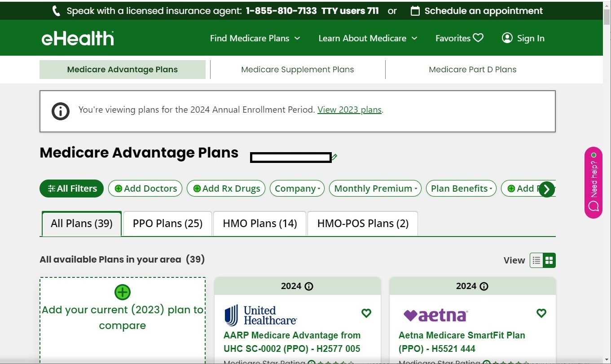Click the United Healthcare logo

click(x=261, y=315)
